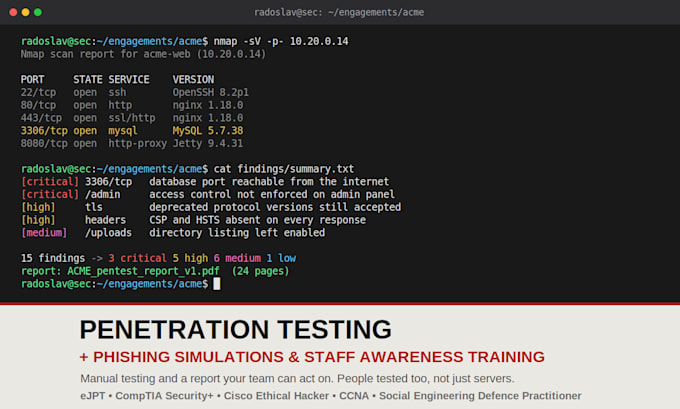
Task: Click the '(24 pages)' text
Action: point(260,271)
